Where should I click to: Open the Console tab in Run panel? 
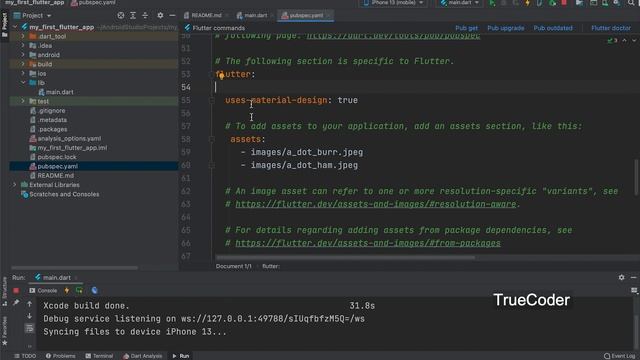pyautogui.click(x=43, y=291)
